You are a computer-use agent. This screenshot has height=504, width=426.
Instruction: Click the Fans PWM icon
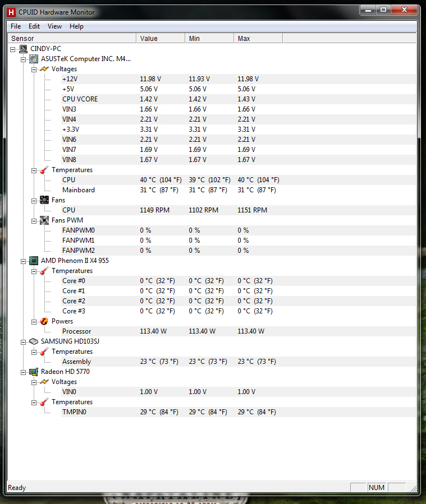(x=44, y=220)
